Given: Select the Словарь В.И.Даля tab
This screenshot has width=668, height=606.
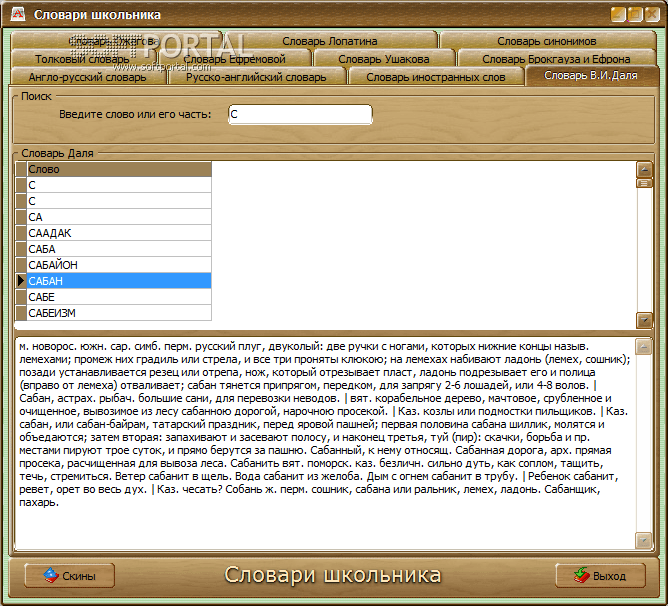Looking at the screenshot, I should pos(590,75).
